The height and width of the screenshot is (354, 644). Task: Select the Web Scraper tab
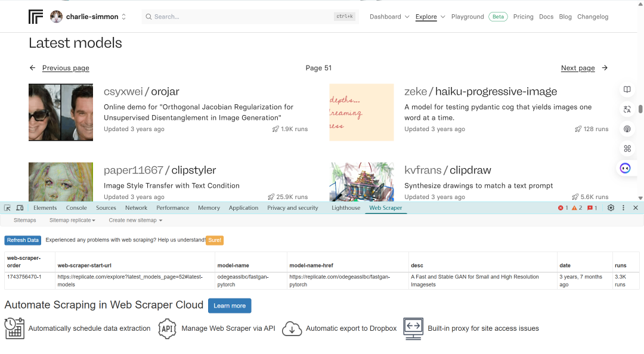(x=386, y=208)
